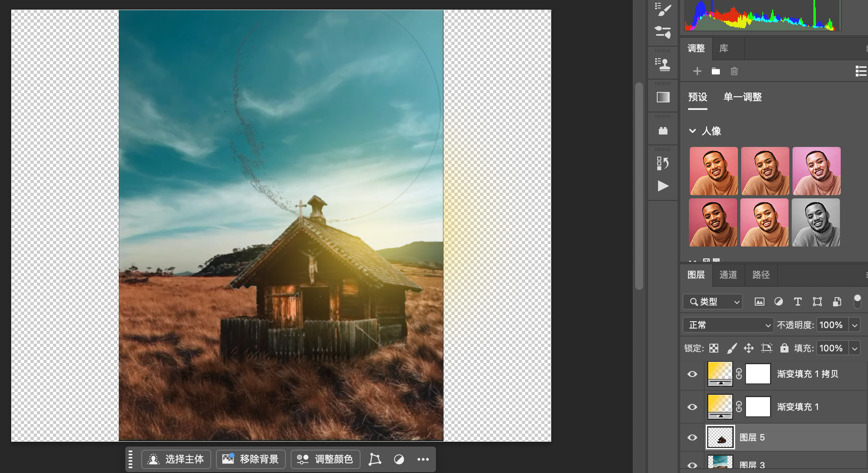The height and width of the screenshot is (473, 868).
Task: Switch to the 通道 tab
Action: pos(728,275)
